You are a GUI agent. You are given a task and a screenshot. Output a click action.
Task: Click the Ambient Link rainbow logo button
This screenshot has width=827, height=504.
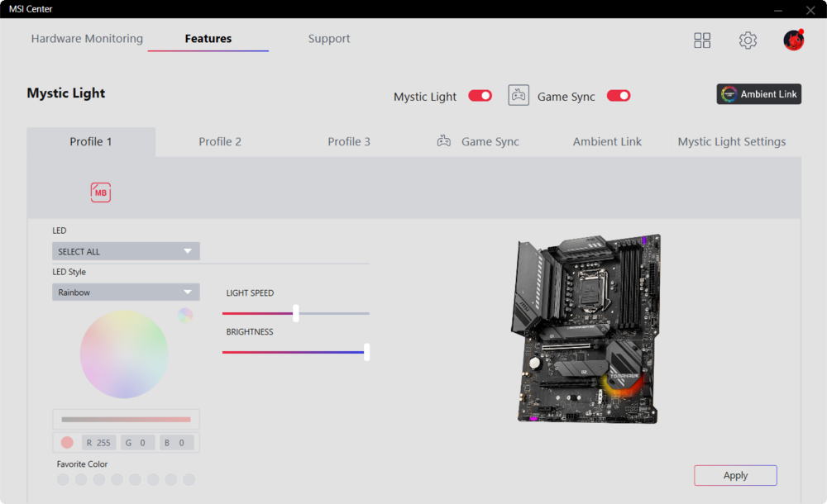[x=758, y=94]
